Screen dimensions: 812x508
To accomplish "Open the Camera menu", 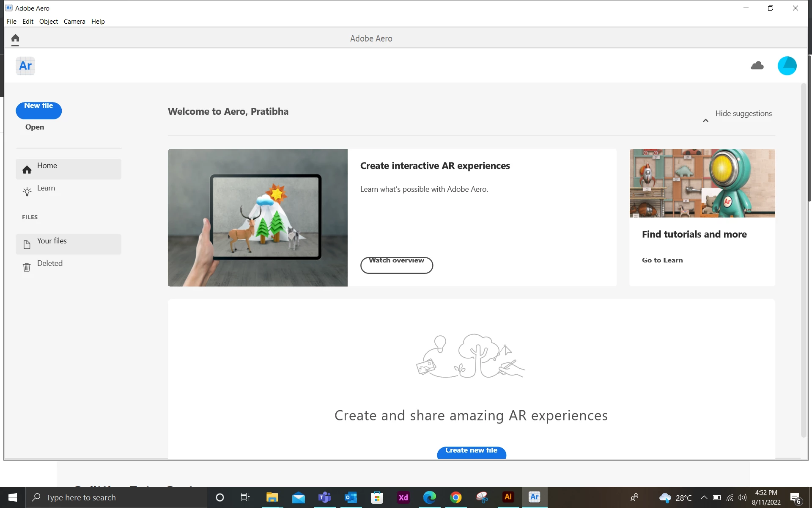I will pyautogui.click(x=74, y=22).
